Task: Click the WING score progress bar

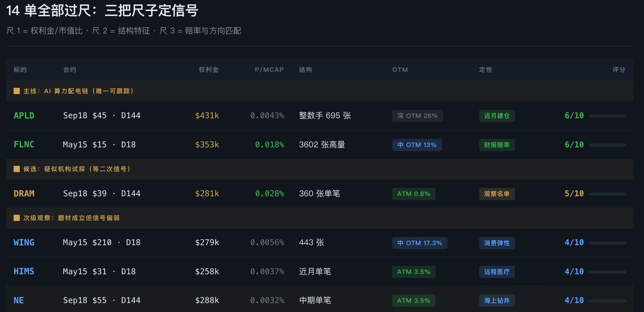Action: [x=607, y=243]
